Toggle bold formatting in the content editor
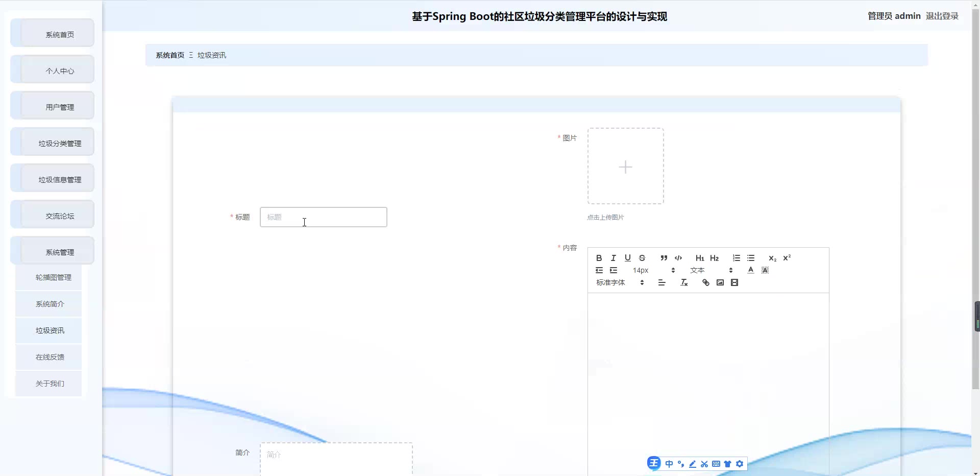The image size is (980, 476). click(x=599, y=258)
